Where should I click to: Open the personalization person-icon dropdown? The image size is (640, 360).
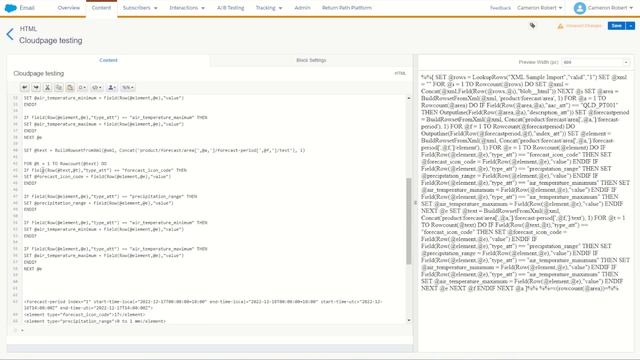click(111, 87)
